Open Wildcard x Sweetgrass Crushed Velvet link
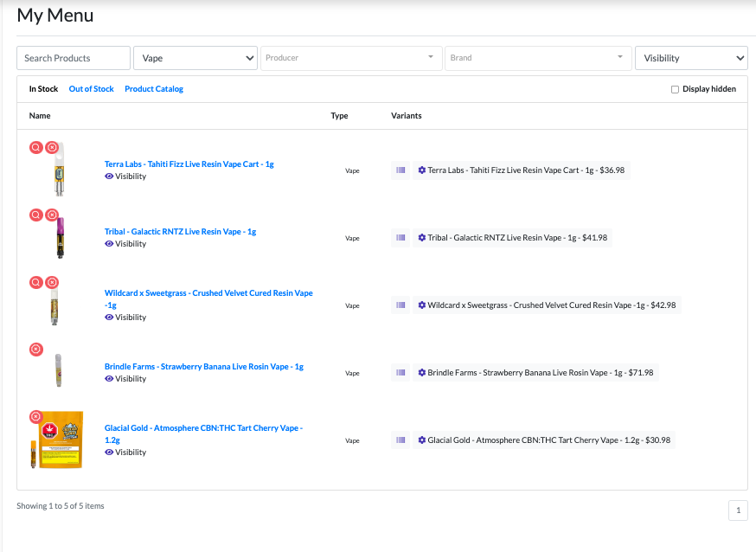The width and height of the screenshot is (756, 552). 208,298
